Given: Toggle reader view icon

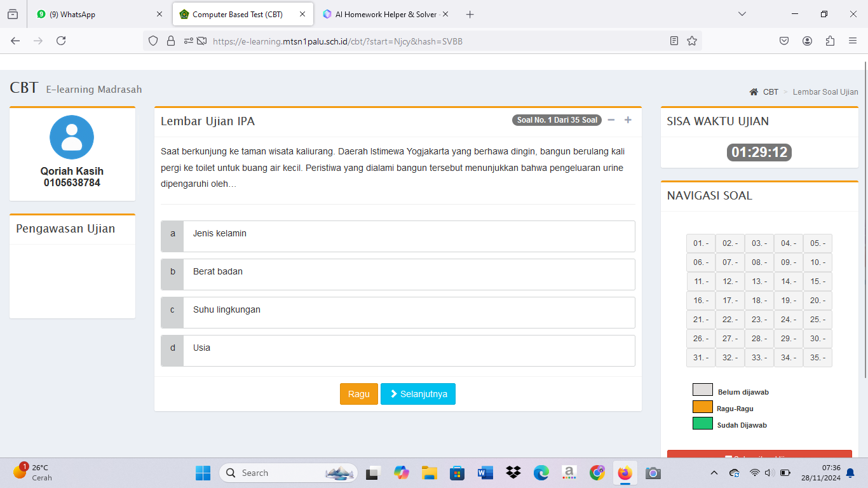Looking at the screenshot, I should point(674,41).
